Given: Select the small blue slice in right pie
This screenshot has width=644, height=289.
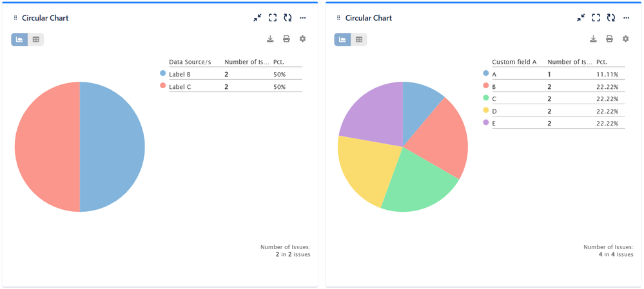Looking at the screenshot, I should 417,107.
